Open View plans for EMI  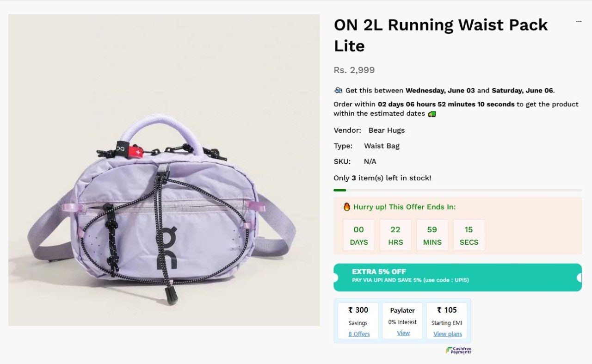[447, 334]
